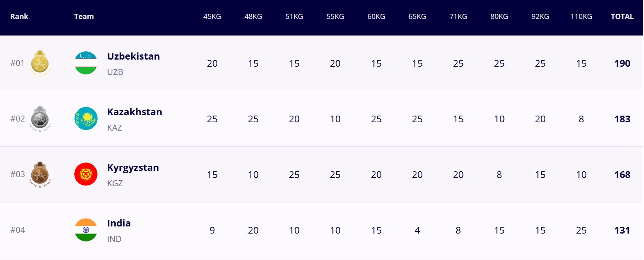The width and height of the screenshot is (644, 260).
Task: Open the Kazakhstan team link
Action: click(x=134, y=112)
